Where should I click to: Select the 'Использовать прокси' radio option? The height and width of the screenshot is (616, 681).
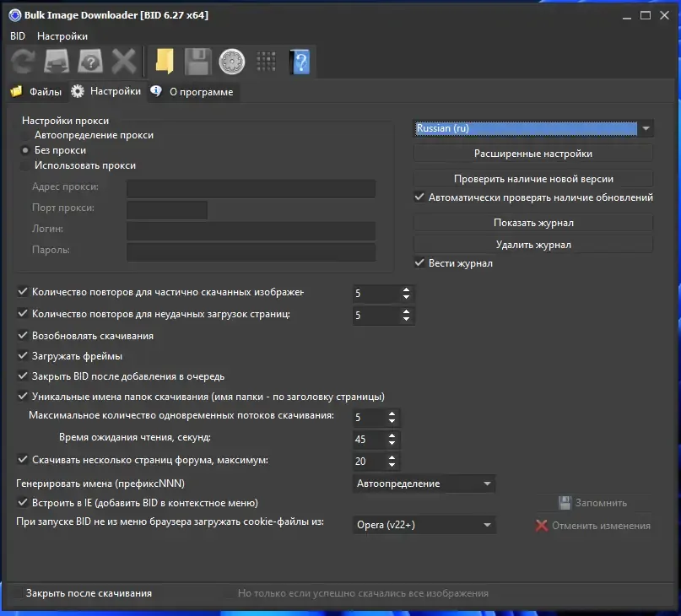25,165
